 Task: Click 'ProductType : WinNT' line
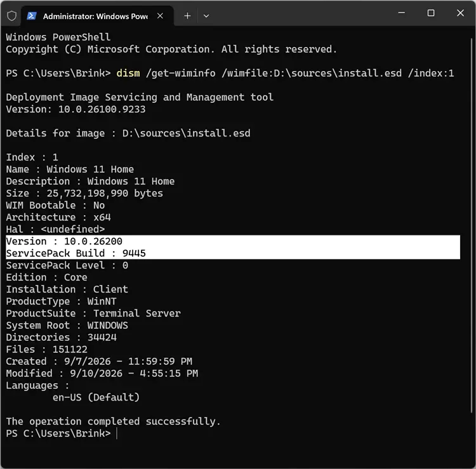61,301
